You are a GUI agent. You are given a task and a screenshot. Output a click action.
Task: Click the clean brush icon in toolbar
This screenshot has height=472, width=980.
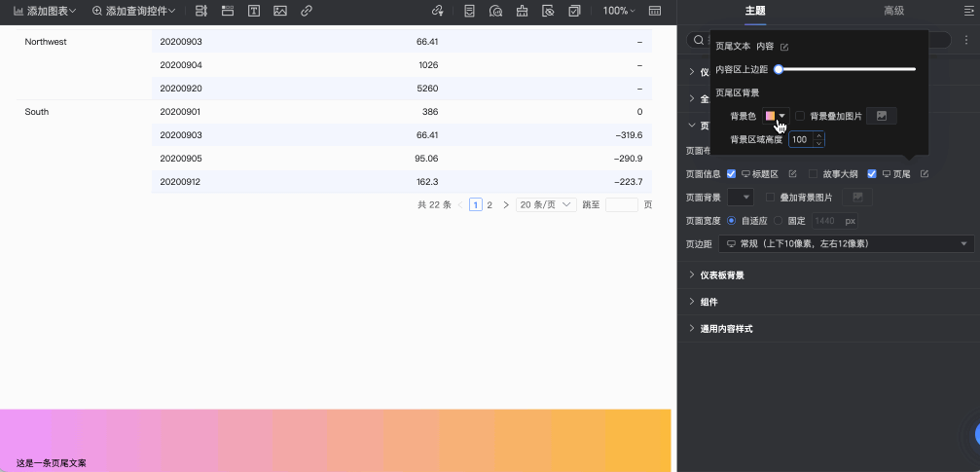[x=522, y=11]
